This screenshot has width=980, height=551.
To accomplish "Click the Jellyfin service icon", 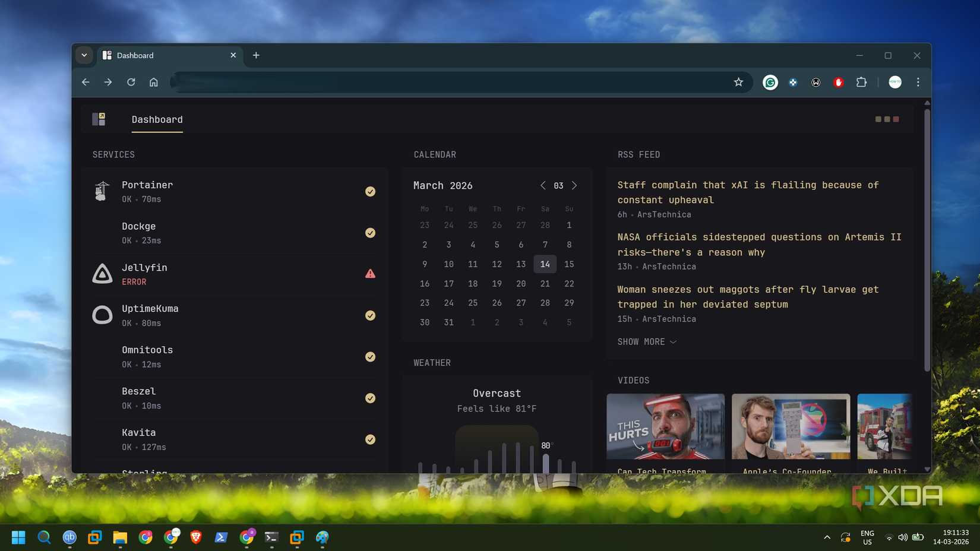I will [x=102, y=274].
